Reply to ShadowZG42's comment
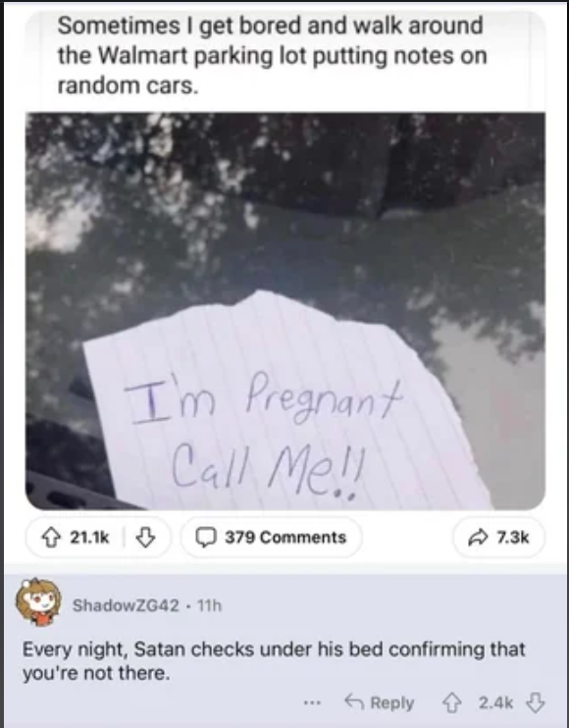This screenshot has width=569, height=728. pyautogui.click(x=379, y=702)
